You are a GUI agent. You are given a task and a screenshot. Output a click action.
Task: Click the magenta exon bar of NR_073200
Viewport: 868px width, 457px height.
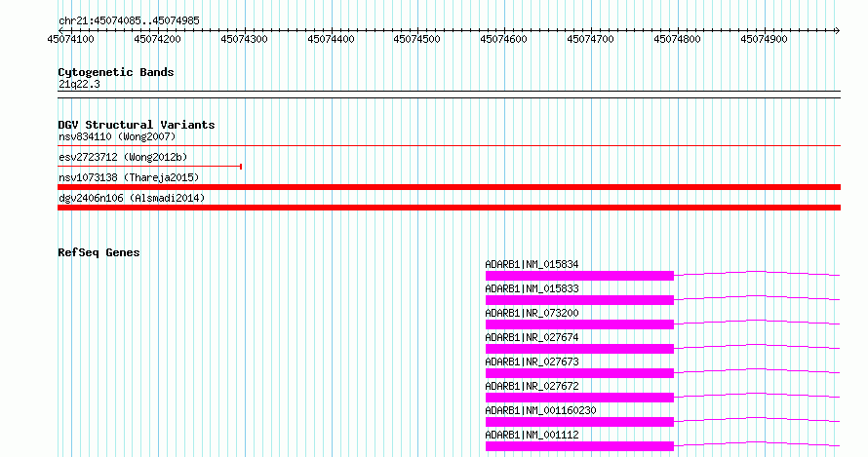(579, 324)
